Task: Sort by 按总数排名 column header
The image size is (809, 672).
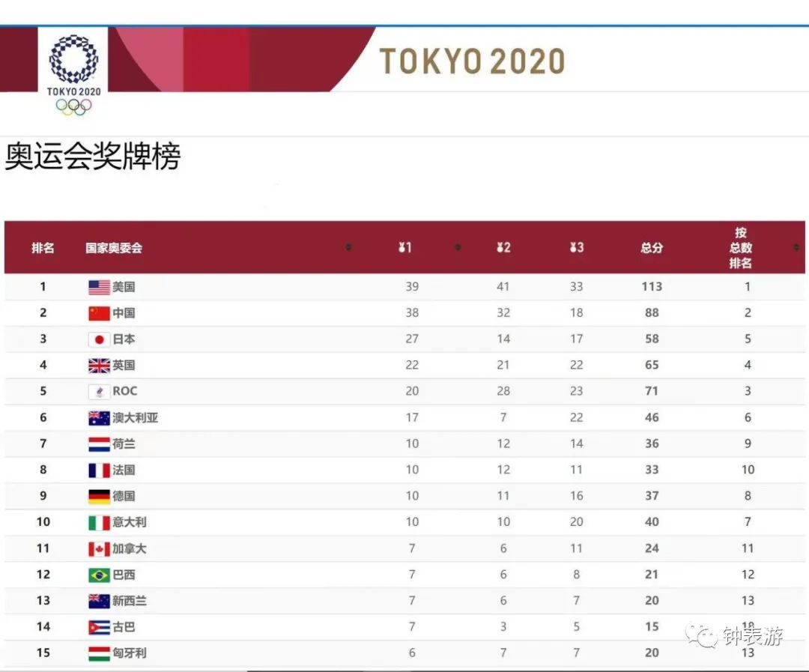Action: [740, 248]
